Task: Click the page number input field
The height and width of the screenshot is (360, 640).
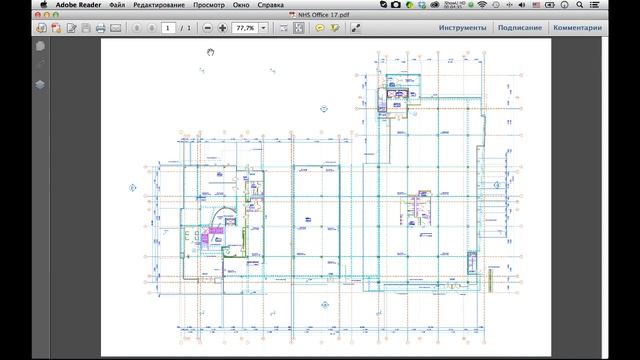Action: (x=168, y=28)
